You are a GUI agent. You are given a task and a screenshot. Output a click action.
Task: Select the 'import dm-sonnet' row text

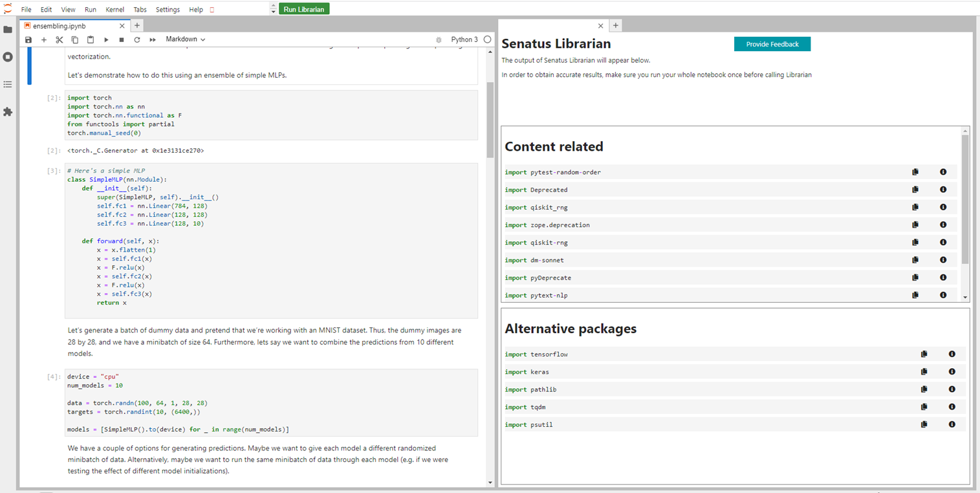point(534,260)
